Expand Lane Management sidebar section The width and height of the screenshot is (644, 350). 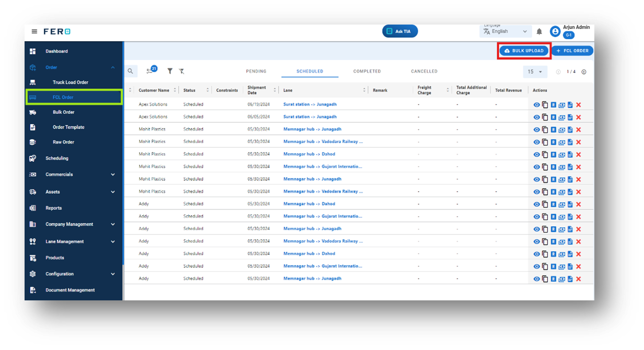[113, 242]
